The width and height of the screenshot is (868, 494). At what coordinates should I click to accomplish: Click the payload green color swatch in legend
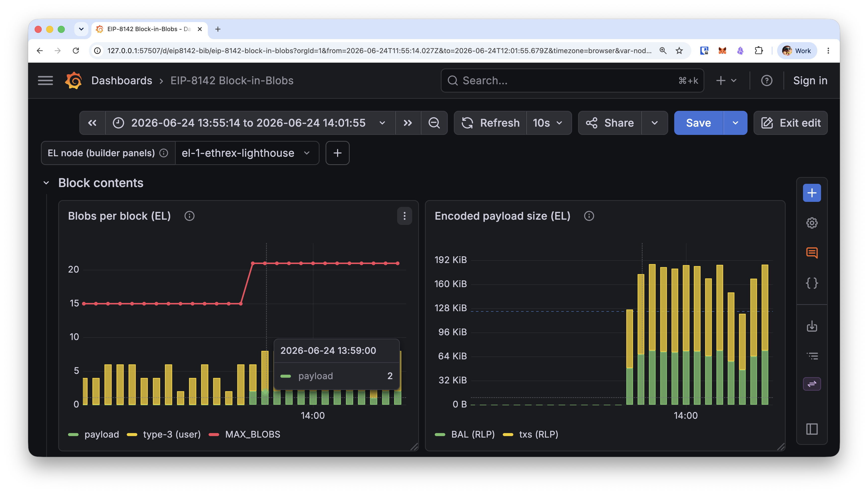(x=73, y=435)
